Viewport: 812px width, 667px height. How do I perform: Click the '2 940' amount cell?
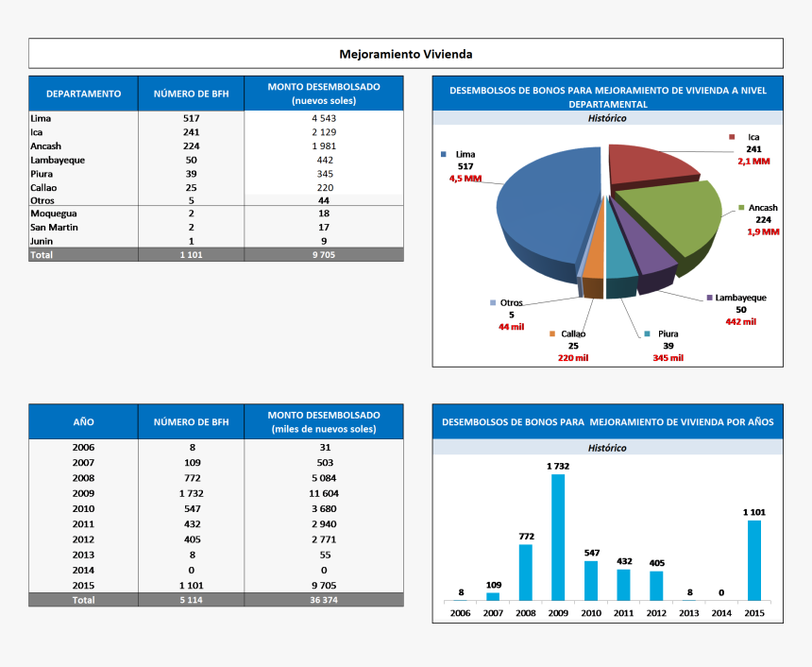pos(324,524)
